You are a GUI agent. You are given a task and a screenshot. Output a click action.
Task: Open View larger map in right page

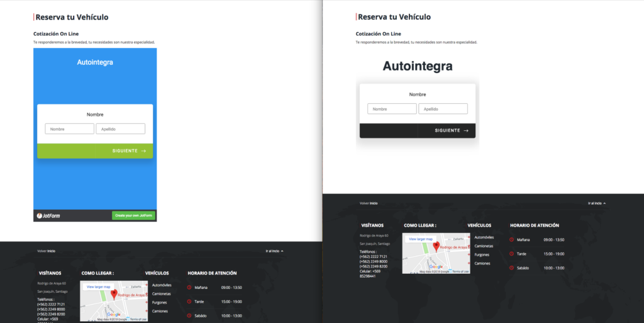[421, 239]
